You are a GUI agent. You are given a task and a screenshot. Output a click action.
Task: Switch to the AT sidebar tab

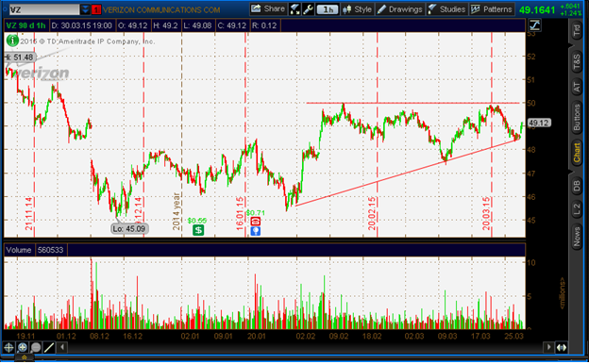pyautogui.click(x=577, y=87)
